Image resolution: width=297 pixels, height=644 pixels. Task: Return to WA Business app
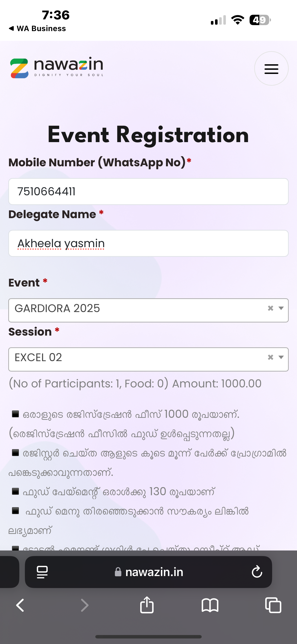tap(38, 29)
